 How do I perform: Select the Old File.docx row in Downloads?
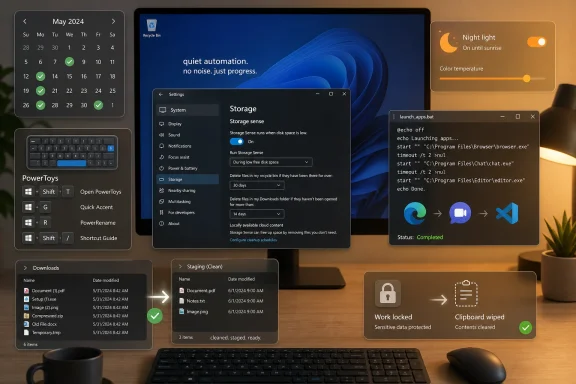click(x=82, y=324)
